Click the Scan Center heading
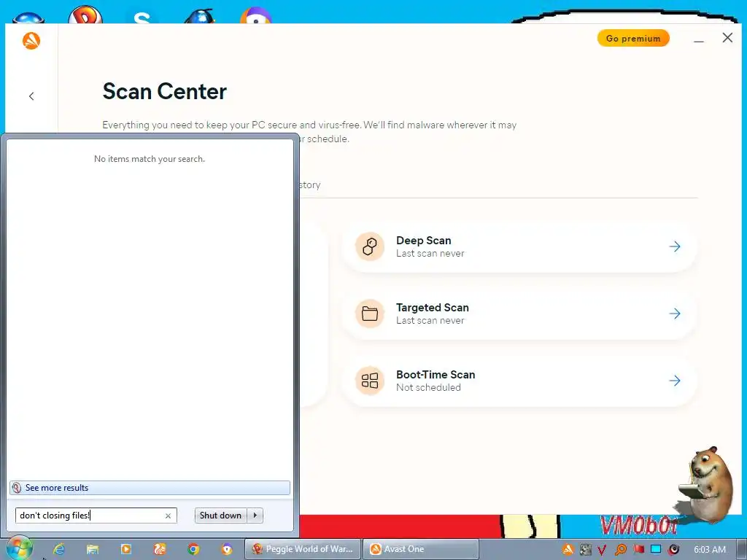747x560 pixels. coord(164,91)
